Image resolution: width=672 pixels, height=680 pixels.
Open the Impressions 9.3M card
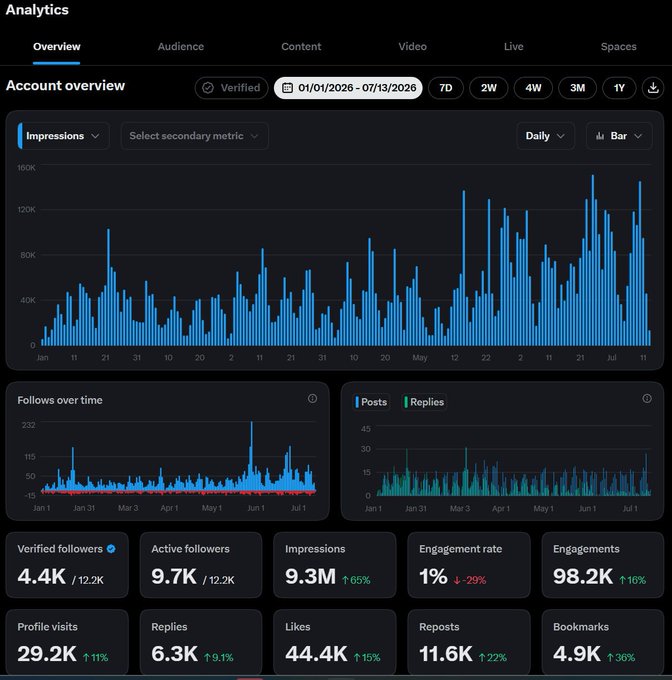click(335, 565)
